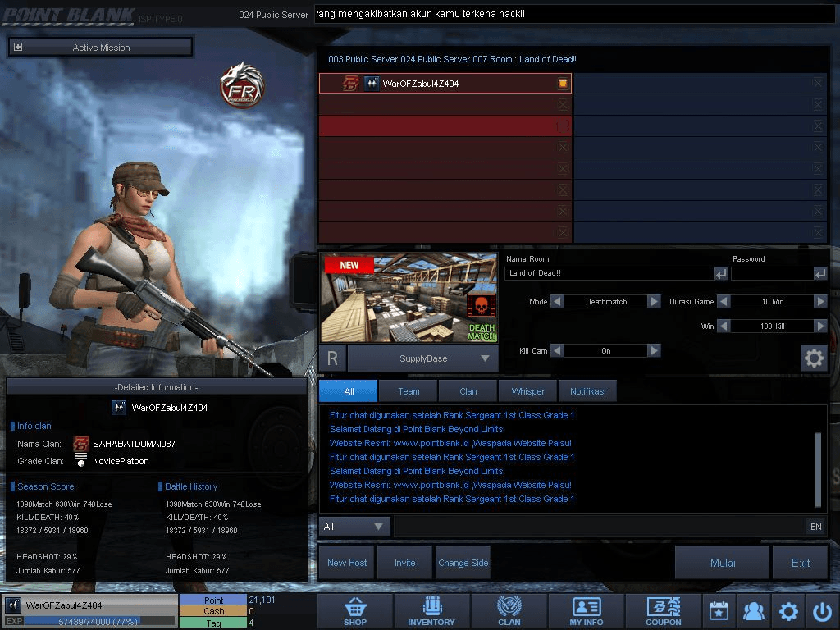Click clan logo beside WarOFZabul4Z404 slot

coord(350,84)
